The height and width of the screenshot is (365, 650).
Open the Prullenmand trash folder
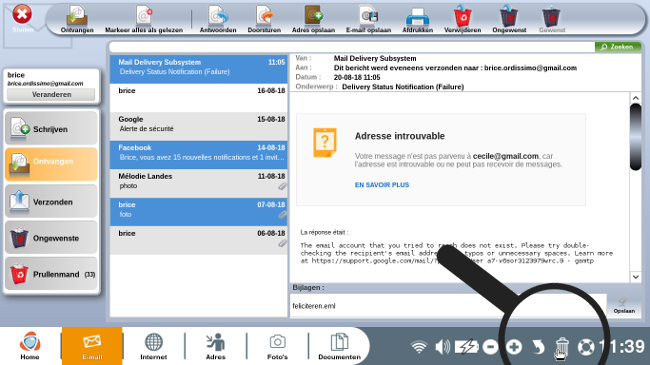[51, 274]
